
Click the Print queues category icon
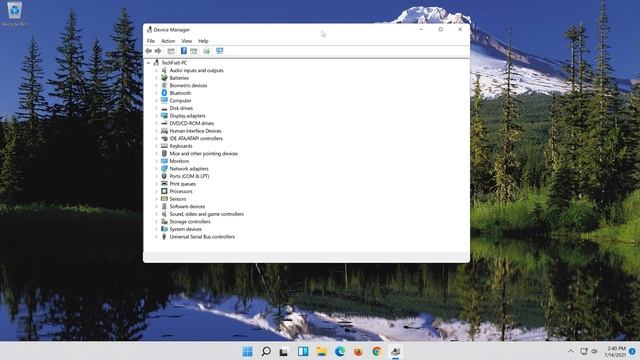point(164,184)
